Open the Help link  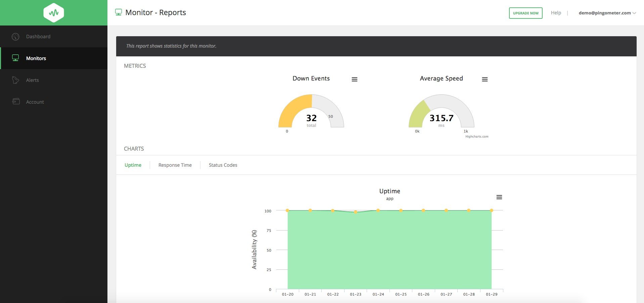556,13
